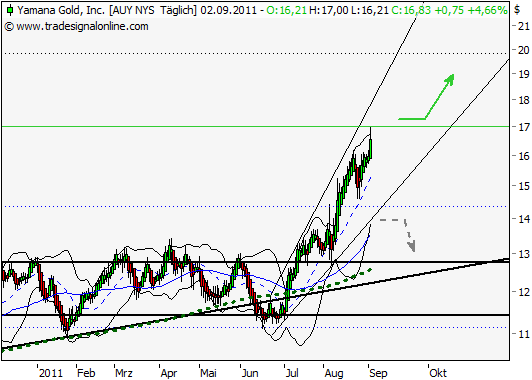
Task: Click the 'Mai' time axis label
Action: tap(208, 373)
